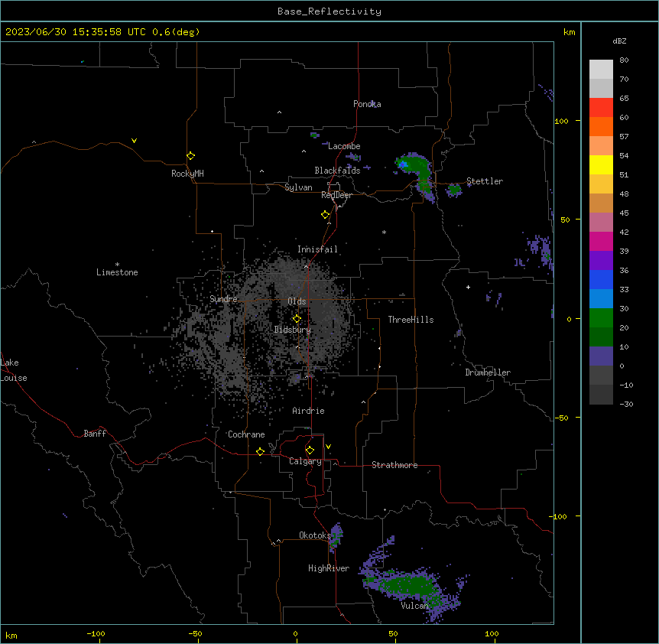Click the 50 tick on the right axis
659x644 pixels.
click(x=565, y=220)
